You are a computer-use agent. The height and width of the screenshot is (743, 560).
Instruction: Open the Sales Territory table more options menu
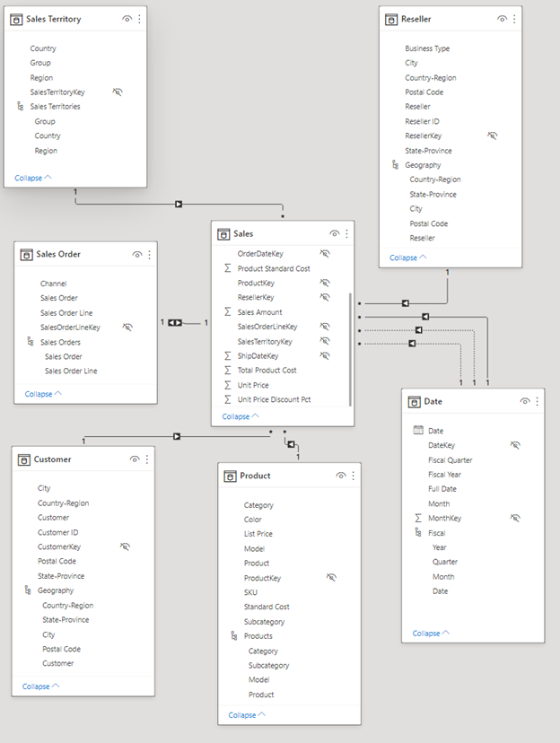pos(139,18)
